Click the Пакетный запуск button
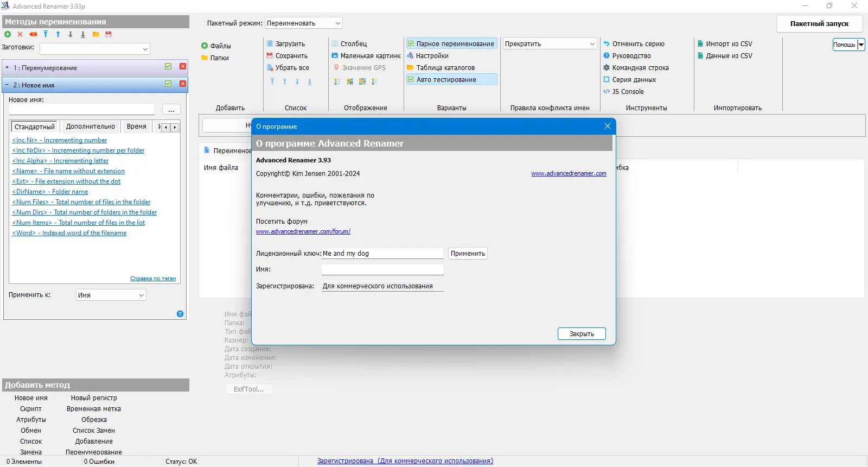Image resolution: width=868 pixels, height=467 pixels. point(819,24)
